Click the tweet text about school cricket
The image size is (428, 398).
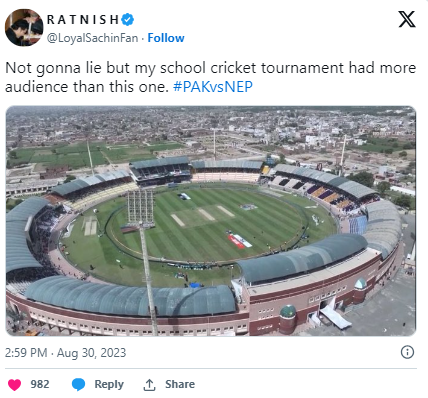coord(210,77)
